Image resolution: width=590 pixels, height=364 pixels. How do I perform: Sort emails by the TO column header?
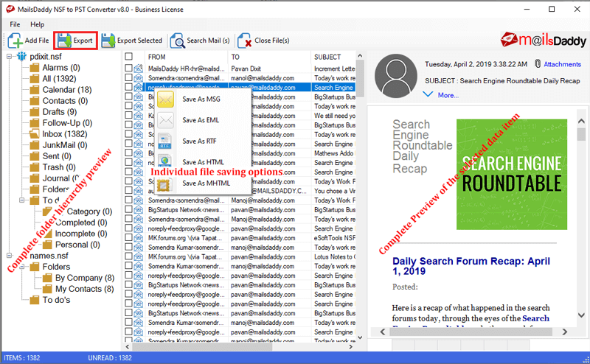point(269,57)
